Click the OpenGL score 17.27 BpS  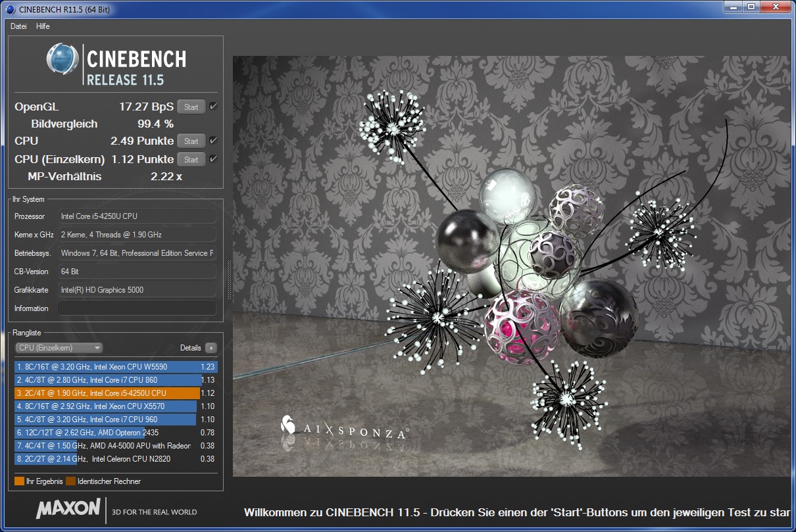tap(146, 107)
